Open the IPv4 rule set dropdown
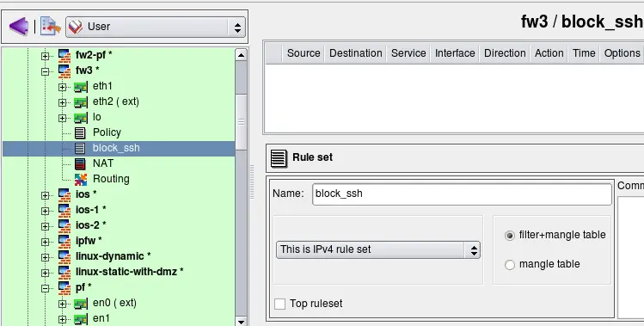The height and width of the screenshot is (326, 644). pos(377,249)
